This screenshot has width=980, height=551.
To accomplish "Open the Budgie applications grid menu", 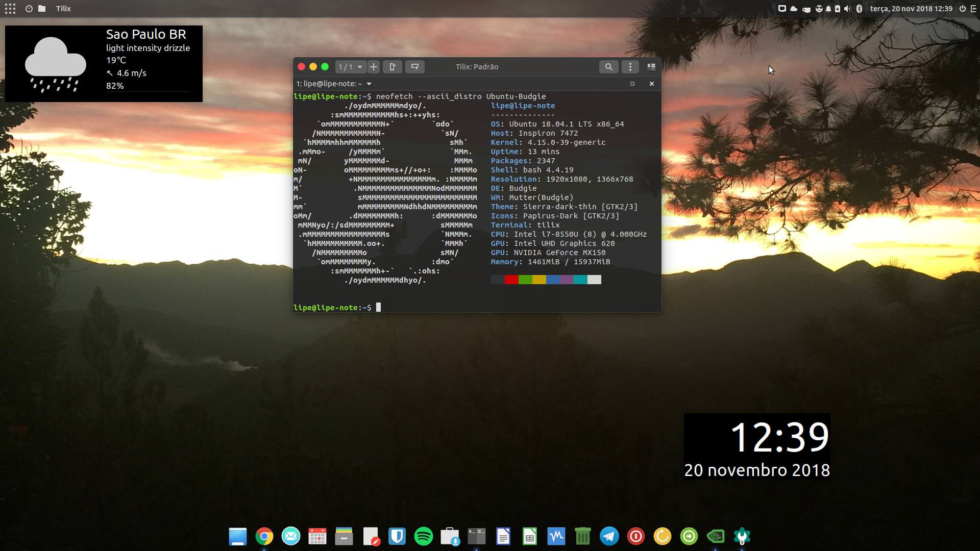I will click(x=10, y=9).
